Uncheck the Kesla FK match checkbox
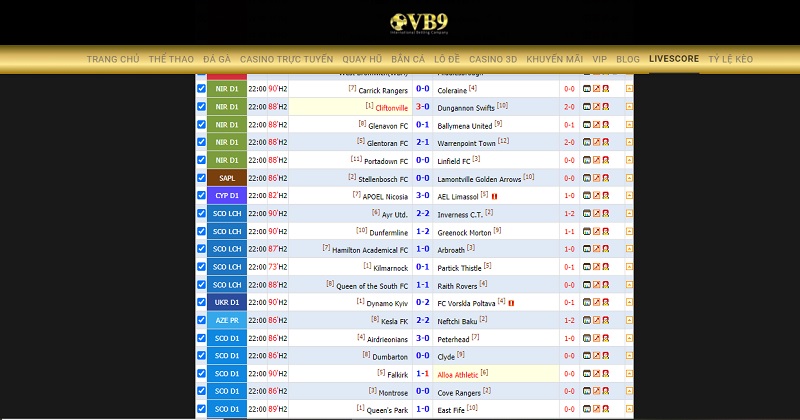 tap(202, 319)
